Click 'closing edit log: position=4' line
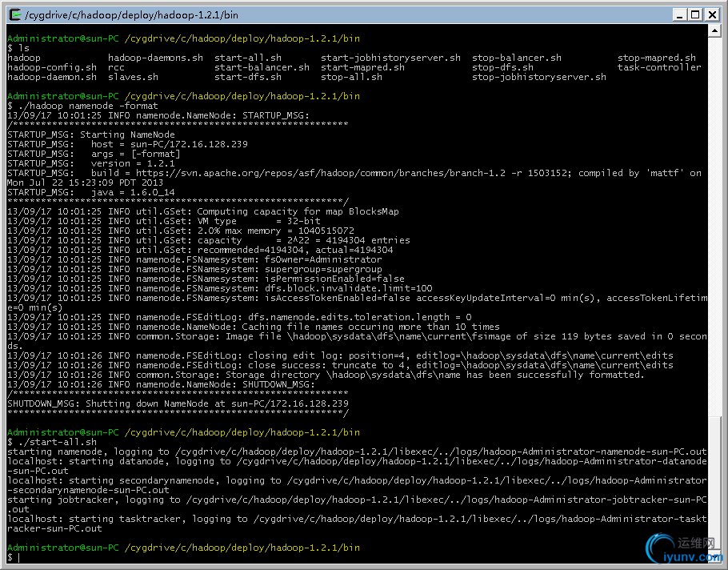This screenshot has height=570, width=728. 340,355
